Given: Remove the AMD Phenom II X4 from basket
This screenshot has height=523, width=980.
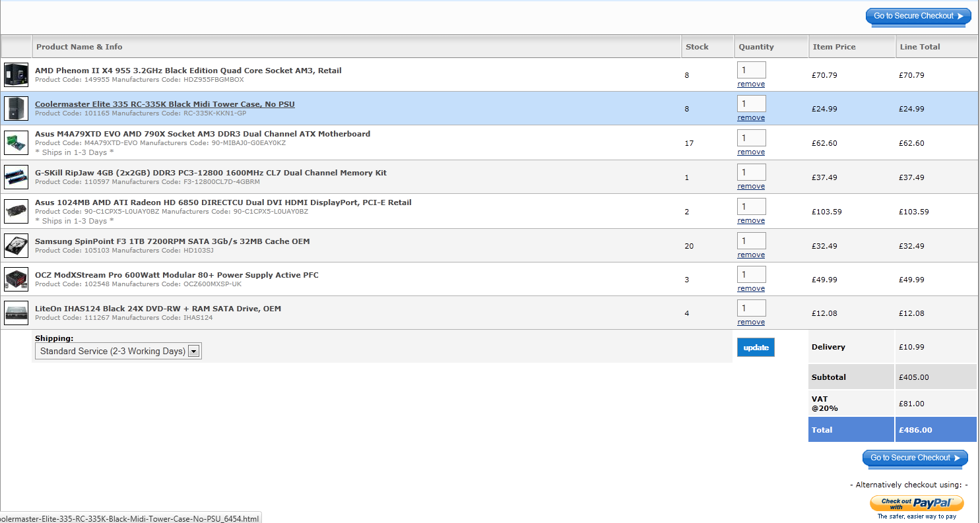Looking at the screenshot, I should (x=751, y=84).
